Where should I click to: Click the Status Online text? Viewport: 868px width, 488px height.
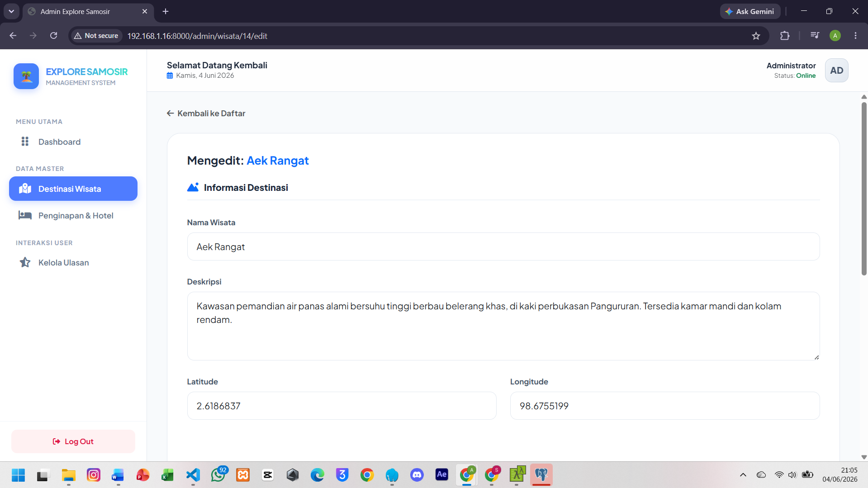point(795,76)
